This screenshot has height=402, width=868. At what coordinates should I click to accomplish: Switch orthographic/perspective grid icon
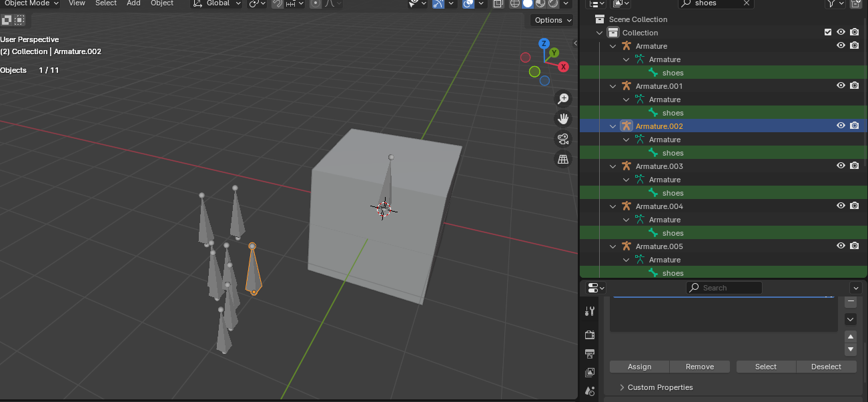click(564, 159)
